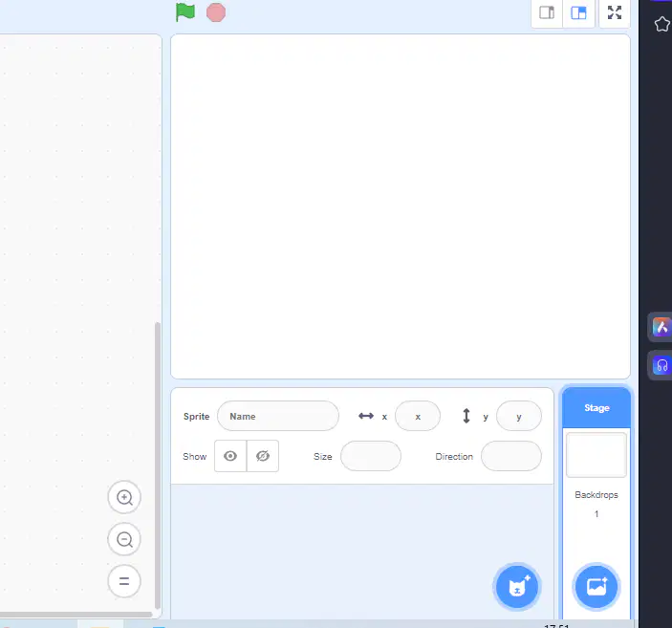The width and height of the screenshot is (672, 628).
Task: Switch to large stage layout
Action: click(x=578, y=12)
